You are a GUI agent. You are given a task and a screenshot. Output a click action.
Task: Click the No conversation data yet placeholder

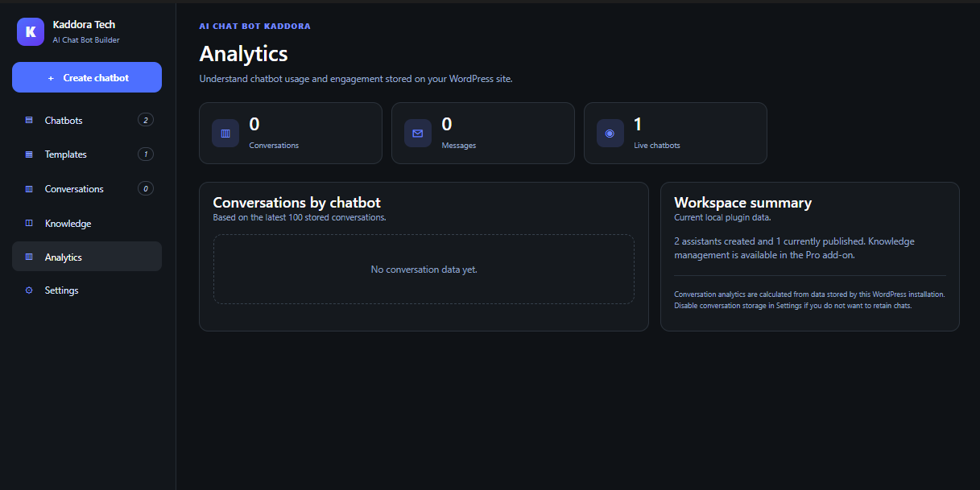[x=424, y=270]
